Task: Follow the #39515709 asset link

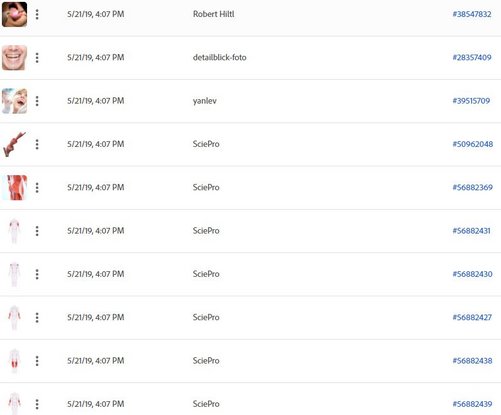Action: pyautogui.click(x=471, y=101)
